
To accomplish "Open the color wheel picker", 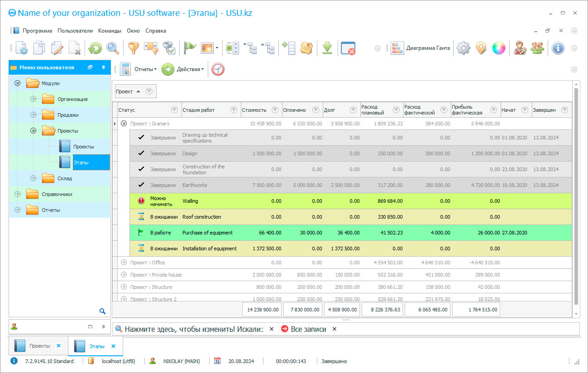I will click(x=498, y=48).
